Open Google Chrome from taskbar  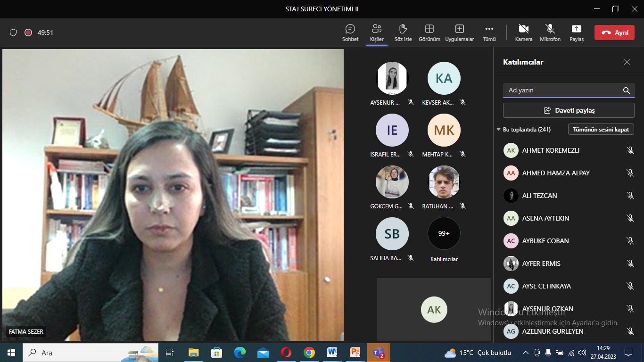(x=309, y=353)
